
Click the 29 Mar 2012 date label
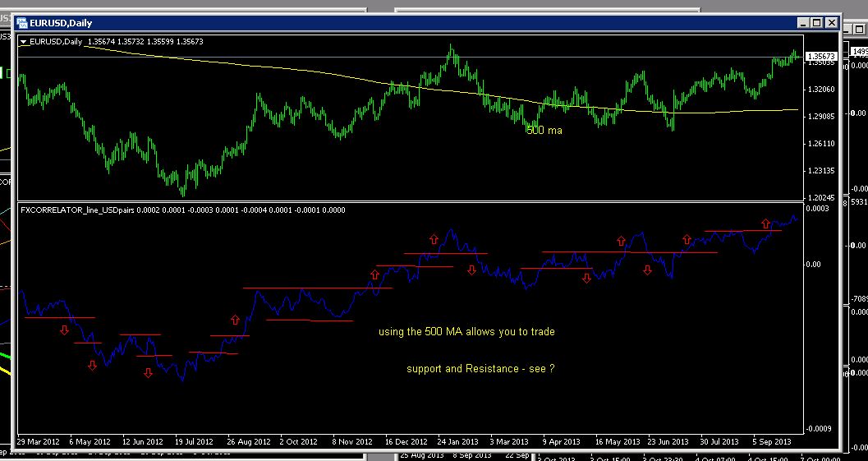point(39,441)
